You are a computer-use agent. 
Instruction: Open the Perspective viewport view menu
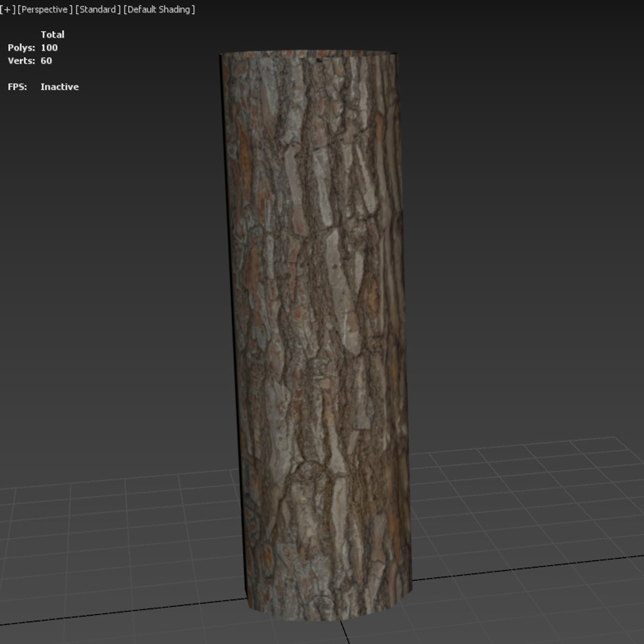pyautogui.click(x=45, y=10)
